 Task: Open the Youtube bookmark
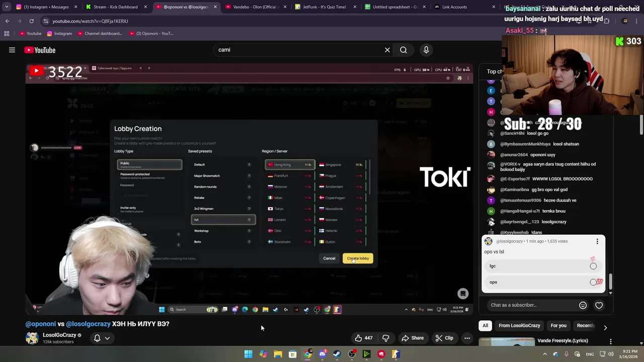(30, 34)
